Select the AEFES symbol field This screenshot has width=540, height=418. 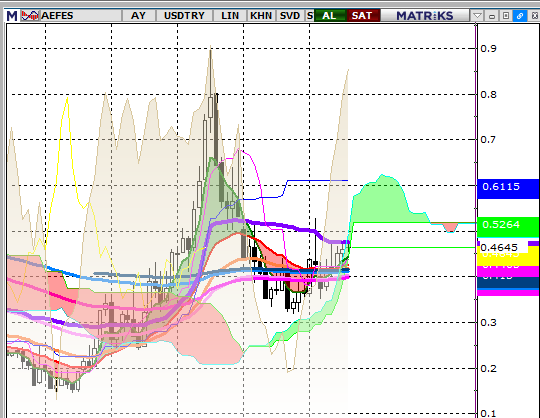pyautogui.click(x=81, y=16)
